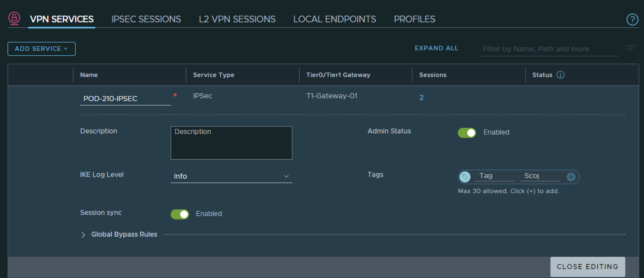The image size is (644, 278).
Task: Click the plus icon to add tag
Action: click(x=571, y=177)
